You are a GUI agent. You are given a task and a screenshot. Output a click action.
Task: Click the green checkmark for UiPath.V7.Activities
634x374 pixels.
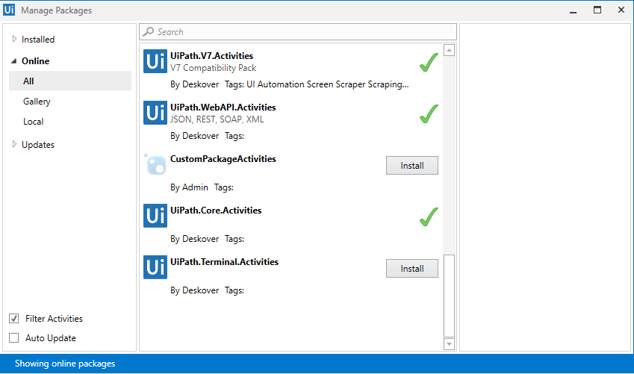pyautogui.click(x=429, y=62)
